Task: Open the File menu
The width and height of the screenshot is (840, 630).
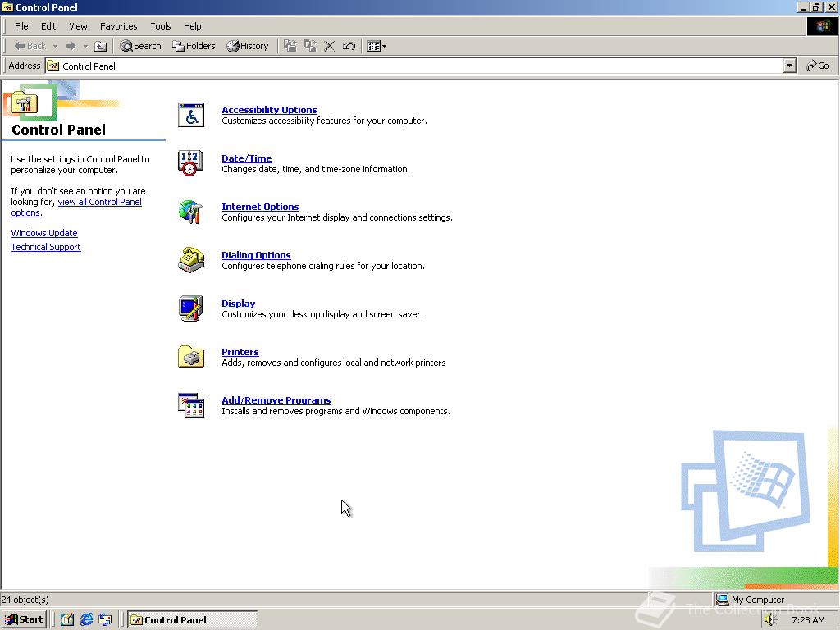Action: 21,26
